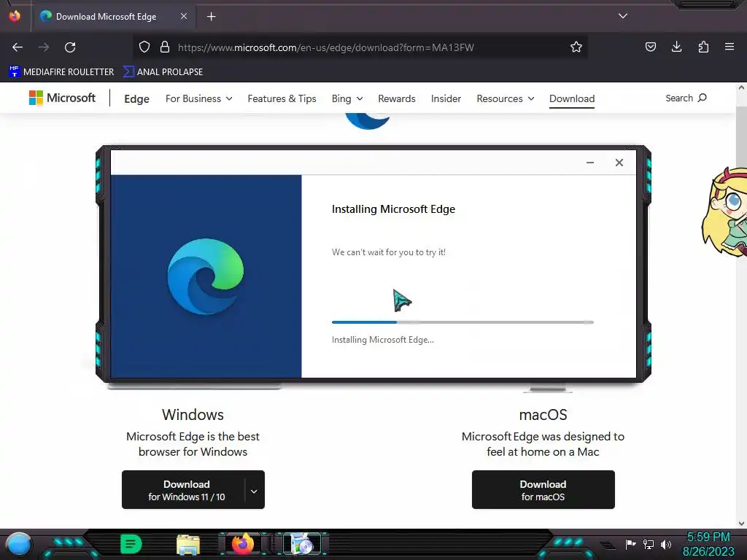
Task: Click the Firefox View icon beside the tabs
Action: coord(15,16)
